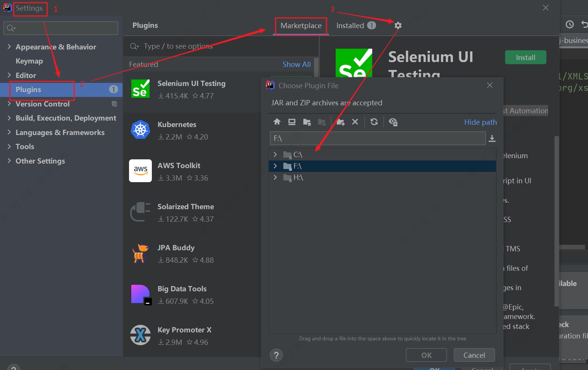Select the F:\ drive row
This screenshot has height=370, width=588.
pyautogui.click(x=382, y=166)
